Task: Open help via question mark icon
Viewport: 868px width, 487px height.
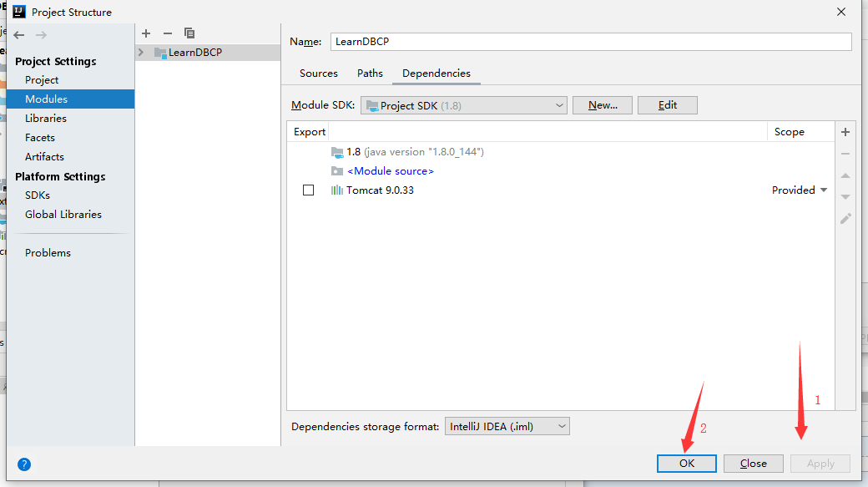Action: [x=24, y=464]
